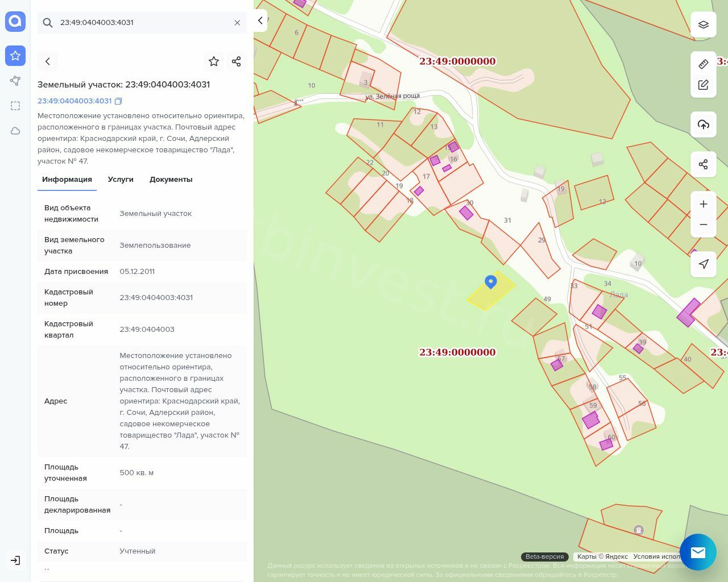Open the Условия использования link
Viewport: 728px width, 582px height.
click(656, 556)
